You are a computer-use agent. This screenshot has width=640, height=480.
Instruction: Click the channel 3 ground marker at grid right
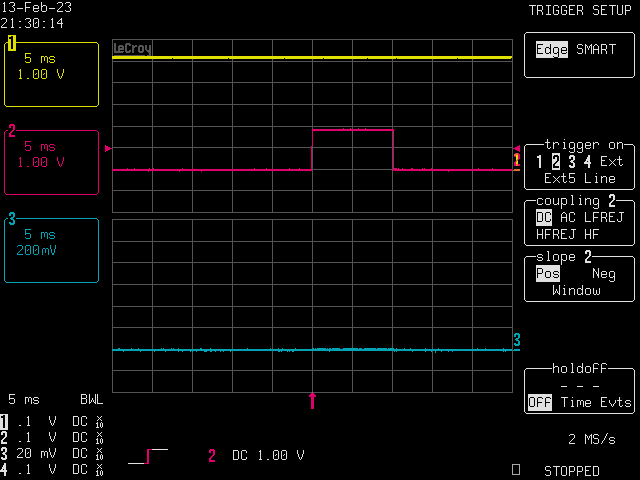point(517,341)
